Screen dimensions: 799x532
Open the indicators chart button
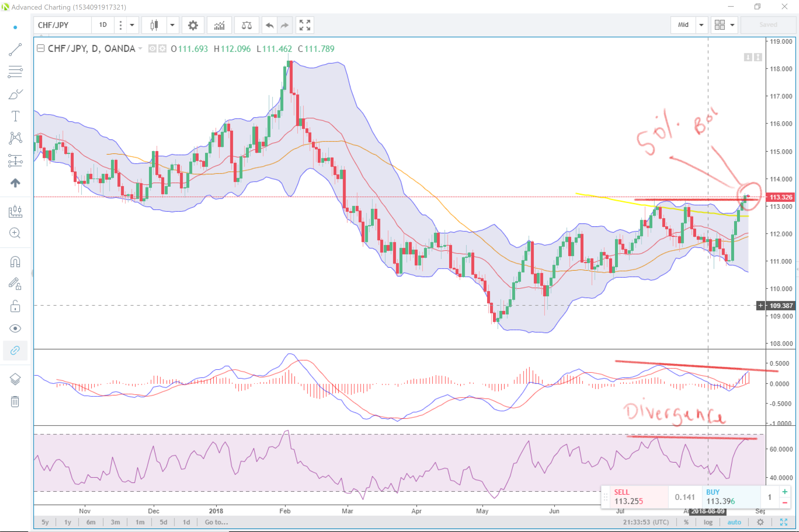(219, 25)
